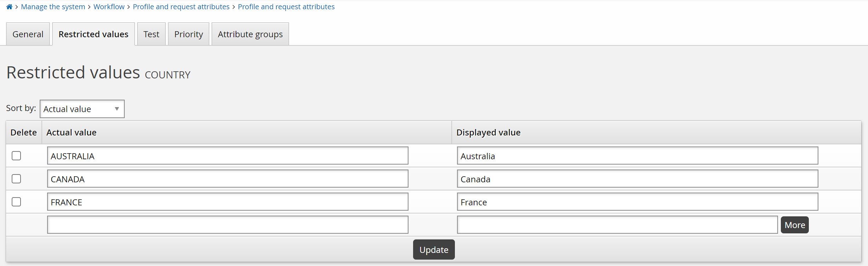
Task: Check the delete box for CANADA
Action: pyautogui.click(x=16, y=179)
